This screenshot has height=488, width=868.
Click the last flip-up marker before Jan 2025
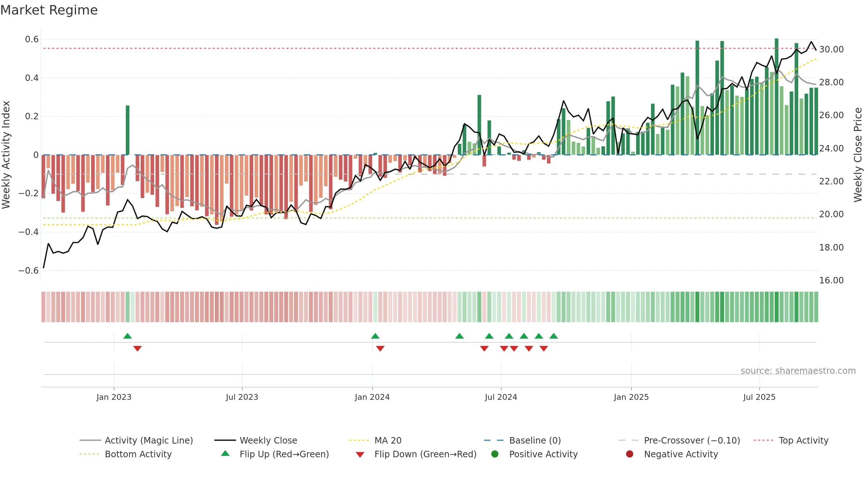(x=553, y=336)
